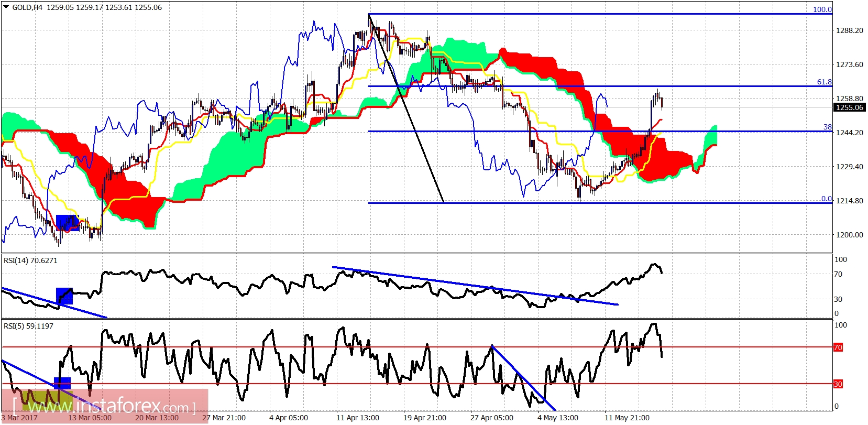Click the 1288.20 price axis label

[849, 30]
